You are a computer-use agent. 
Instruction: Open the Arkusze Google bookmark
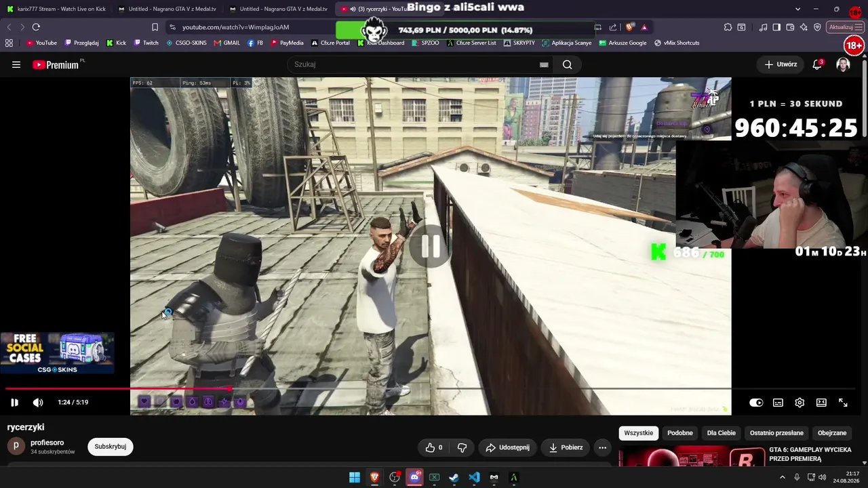(623, 43)
